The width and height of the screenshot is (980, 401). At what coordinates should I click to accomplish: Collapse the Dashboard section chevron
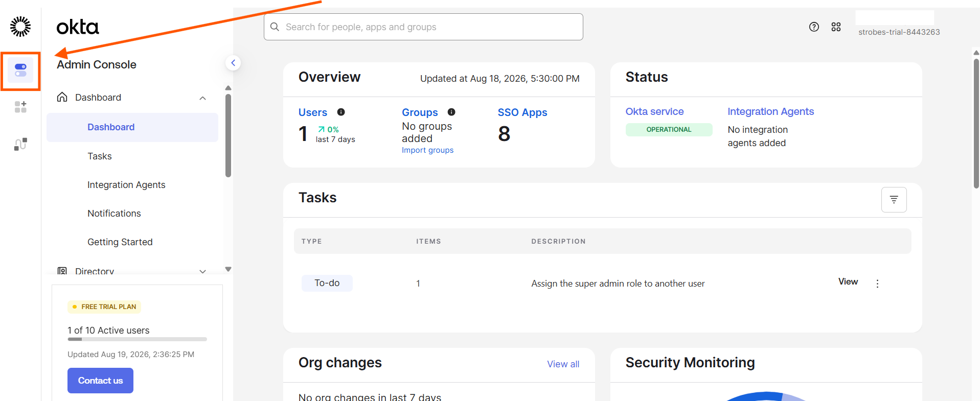coord(203,98)
